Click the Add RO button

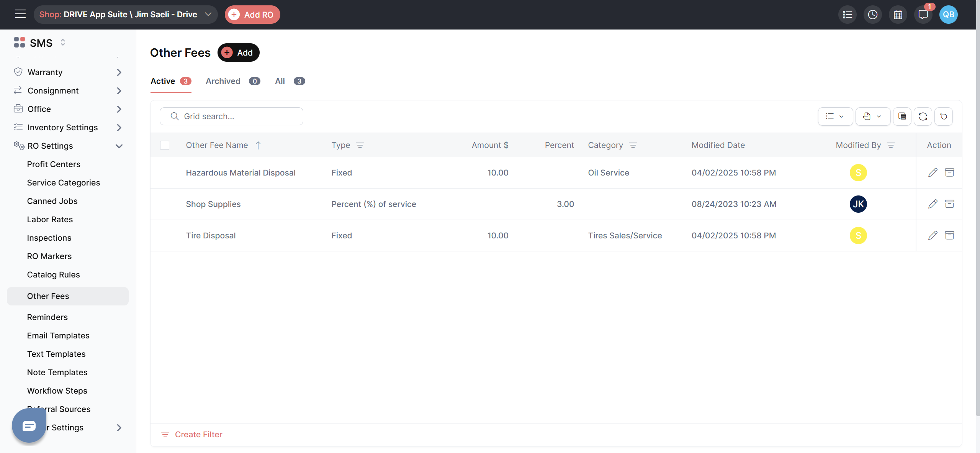(252, 15)
